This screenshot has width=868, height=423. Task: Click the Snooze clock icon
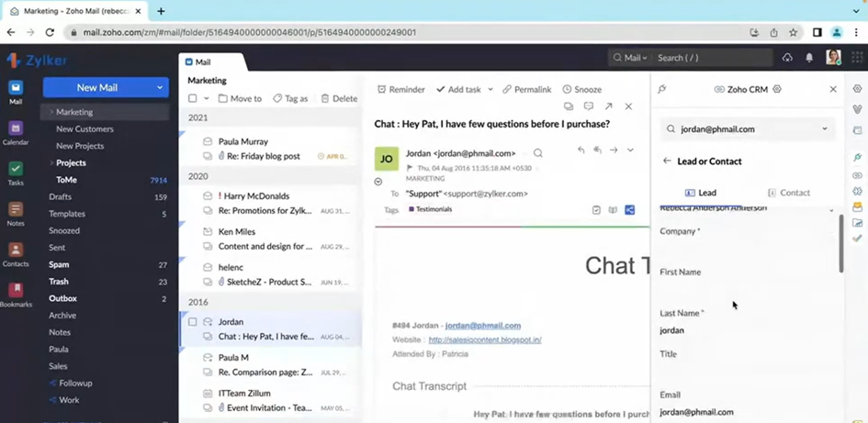pos(567,90)
